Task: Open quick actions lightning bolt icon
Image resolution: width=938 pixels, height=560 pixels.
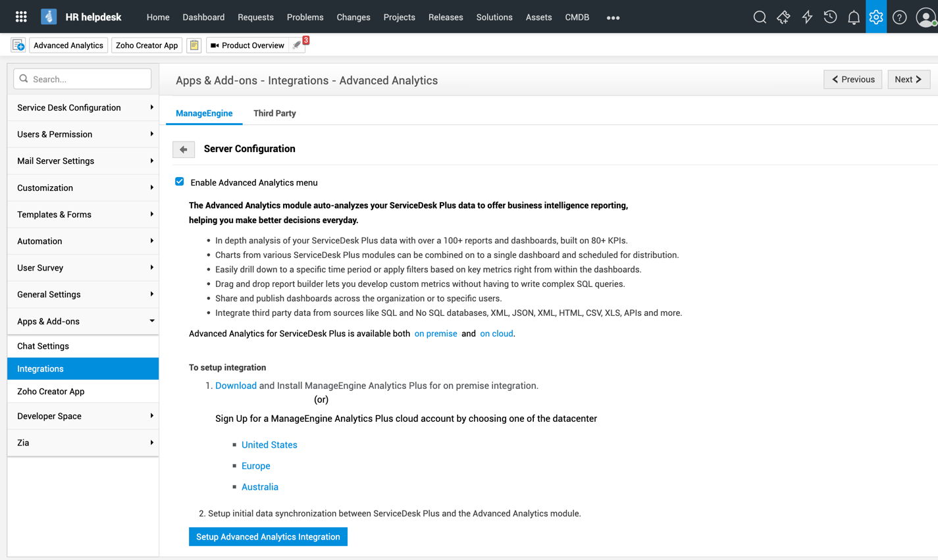Action: tap(807, 17)
